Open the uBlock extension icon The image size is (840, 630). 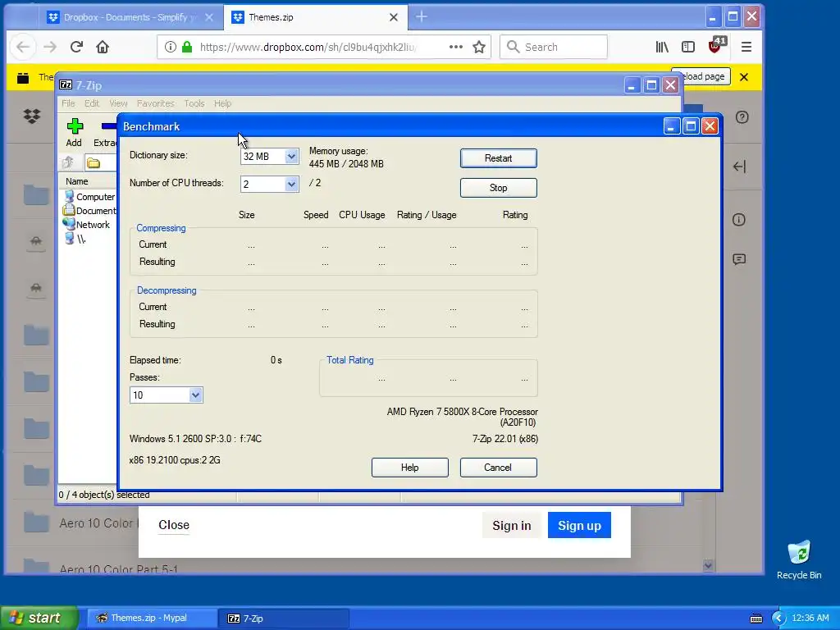(x=716, y=46)
